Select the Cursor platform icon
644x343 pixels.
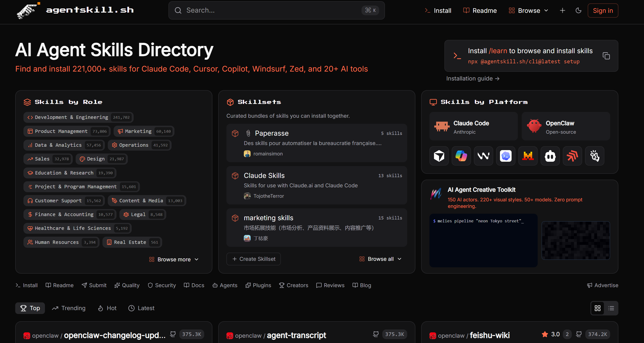439,156
